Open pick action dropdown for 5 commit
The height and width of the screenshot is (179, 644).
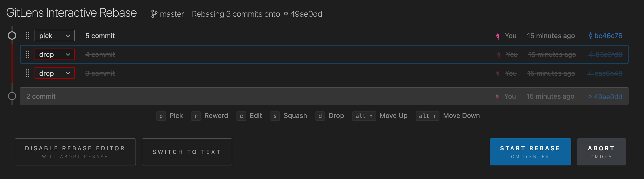pos(55,36)
